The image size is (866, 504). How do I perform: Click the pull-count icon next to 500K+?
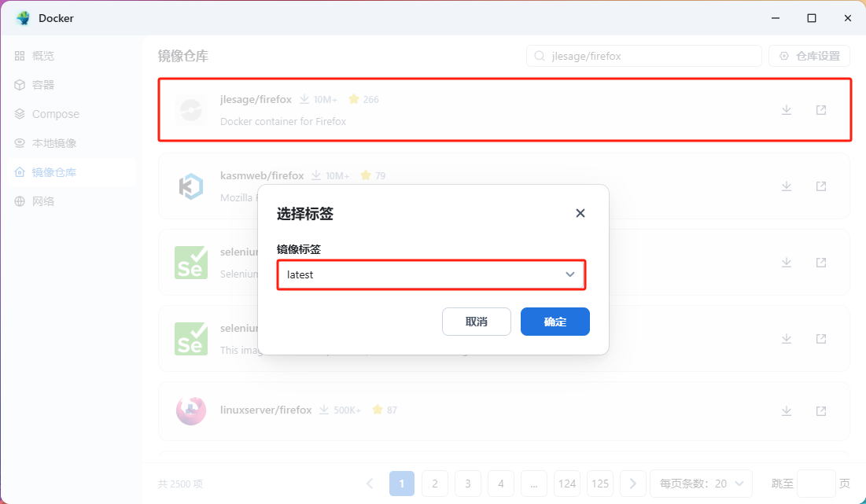coord(324,410)
